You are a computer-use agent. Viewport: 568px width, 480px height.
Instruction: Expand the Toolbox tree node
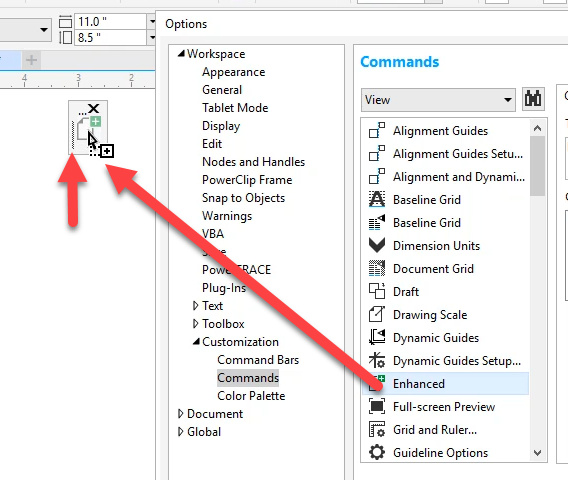(x=195, y=324)
